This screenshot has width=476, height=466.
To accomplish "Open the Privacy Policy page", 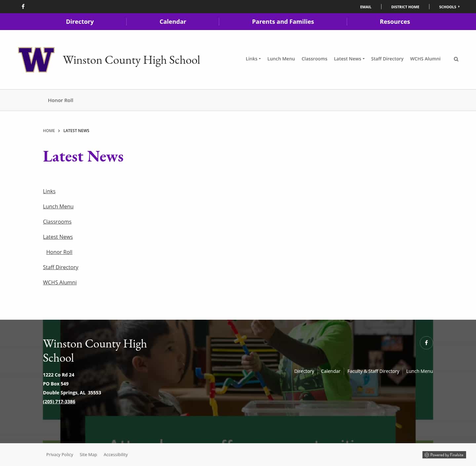I will tap(59, 454).
